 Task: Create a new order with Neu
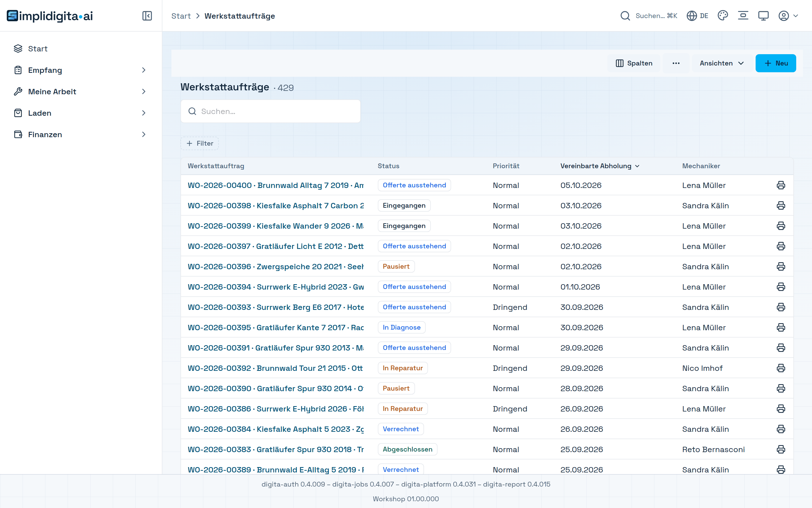pyautogui.click(x=775, y=63)
